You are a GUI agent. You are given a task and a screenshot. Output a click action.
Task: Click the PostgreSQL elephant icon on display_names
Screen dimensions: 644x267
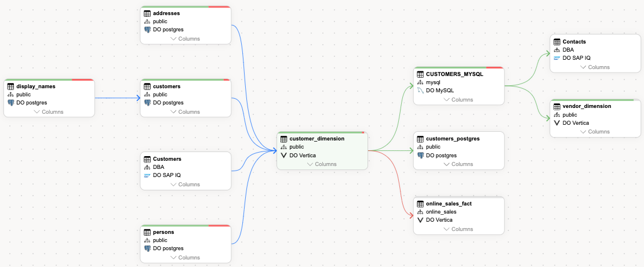pos(10,103)
